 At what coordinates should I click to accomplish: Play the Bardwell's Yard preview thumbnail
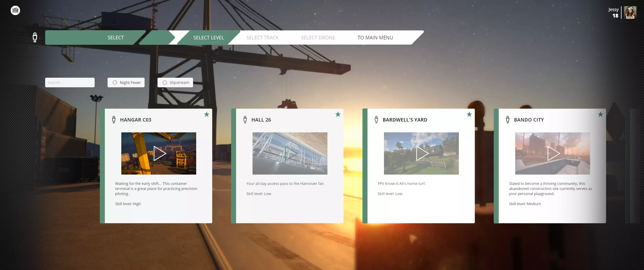coord(422,153)
